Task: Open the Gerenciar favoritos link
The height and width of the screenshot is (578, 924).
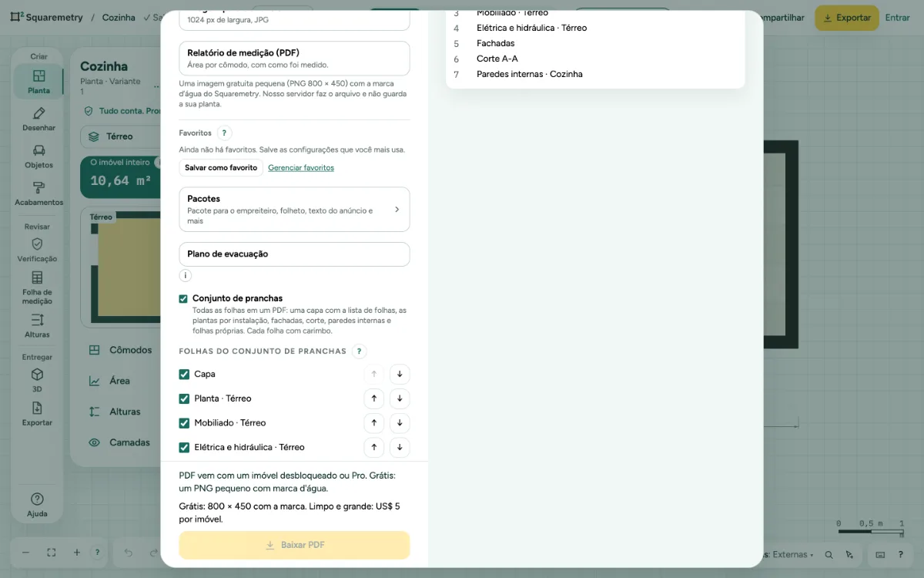Action: [x=301, y=167]
